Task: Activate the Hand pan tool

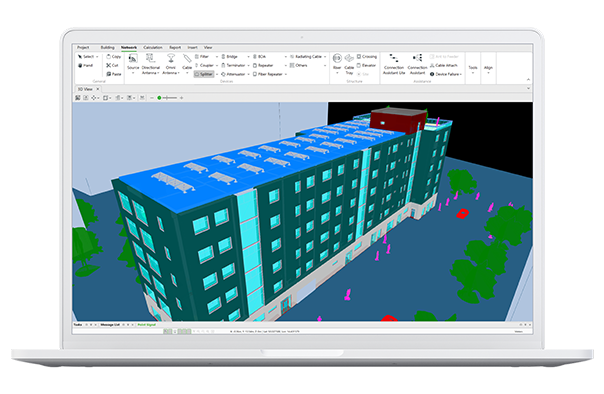Action: tap(86, 65)
